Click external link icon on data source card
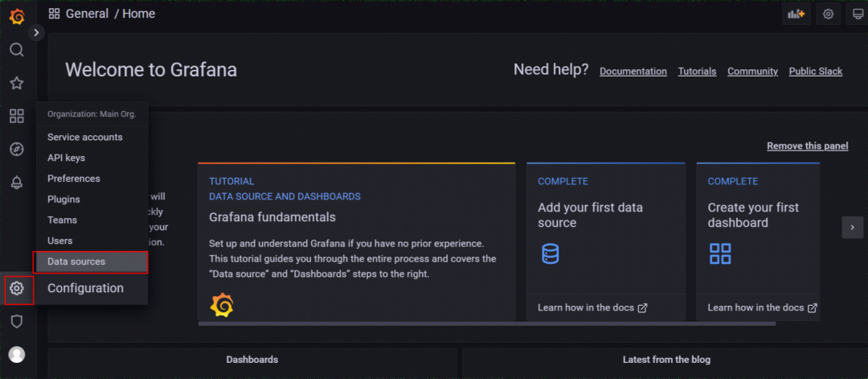 (643, 308)
